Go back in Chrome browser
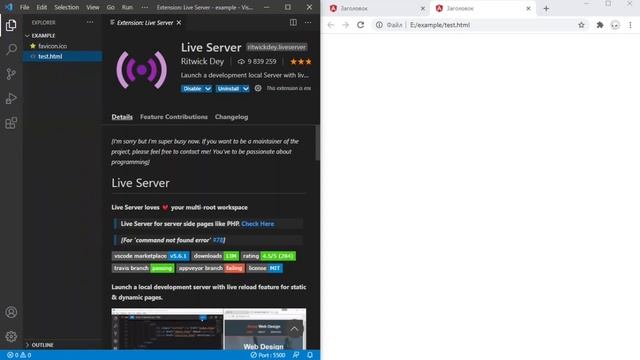 point(331,25)
